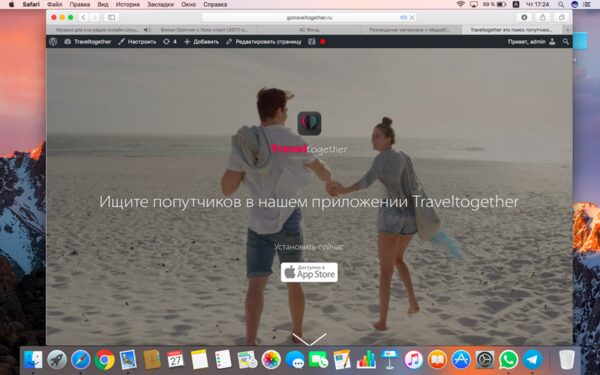
Task: Click Редактировать страницу in the admin bar
Action: (x=264, y=42)
